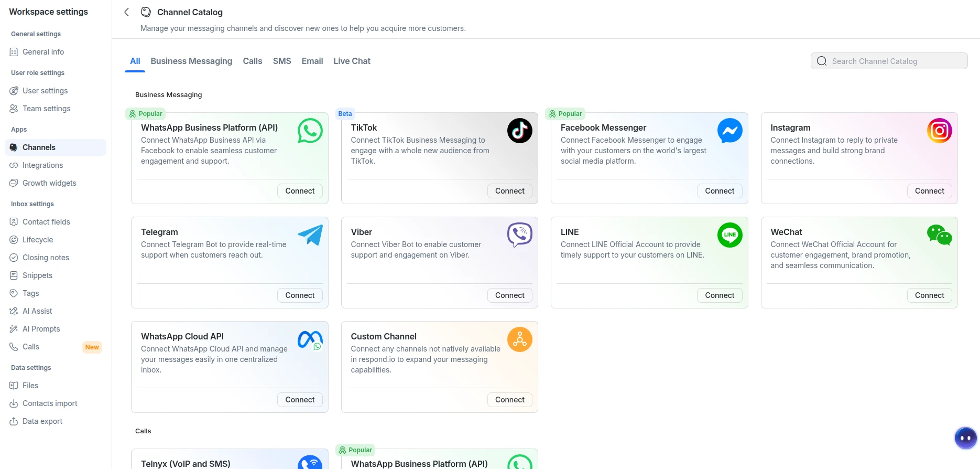This screenshot has height=469, width=980.
Task: Click the Instagram card title
Action: pyautogui.click(x=790, y=127)
